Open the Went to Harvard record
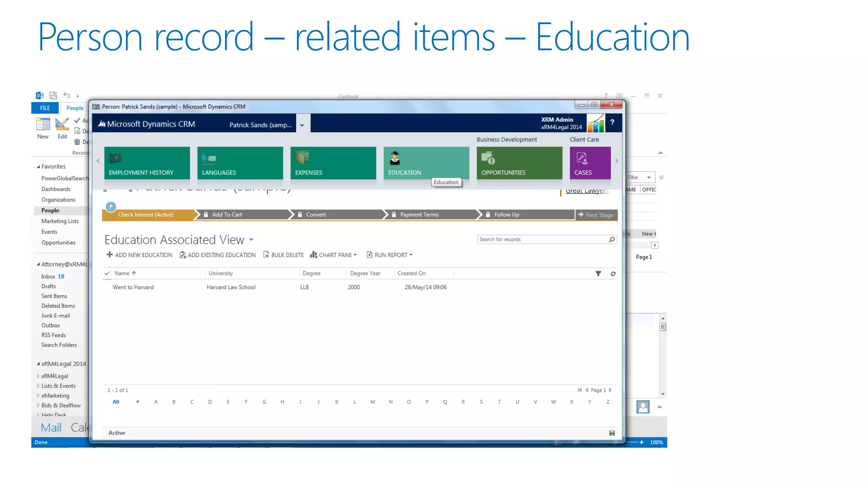 [x=133, y=287]
